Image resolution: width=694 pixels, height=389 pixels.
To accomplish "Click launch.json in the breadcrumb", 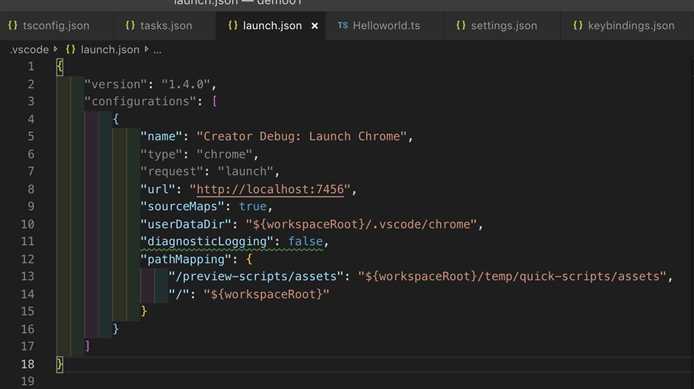I will point(110,50).
